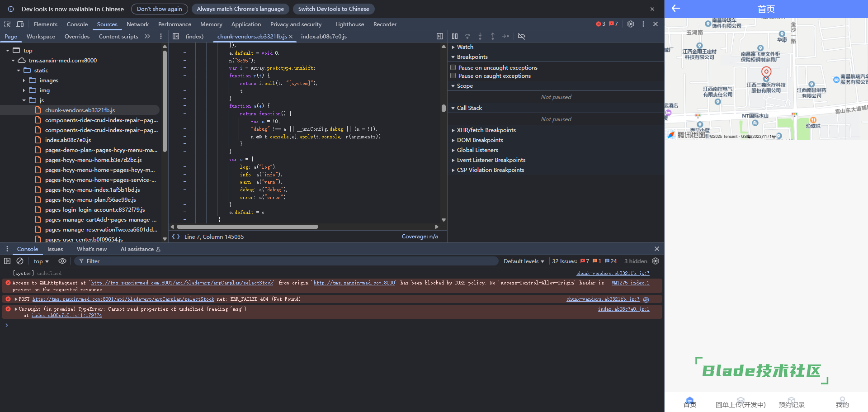Click the red map location pin
Screen dimensions: 868x412
[x=766, y=72]
